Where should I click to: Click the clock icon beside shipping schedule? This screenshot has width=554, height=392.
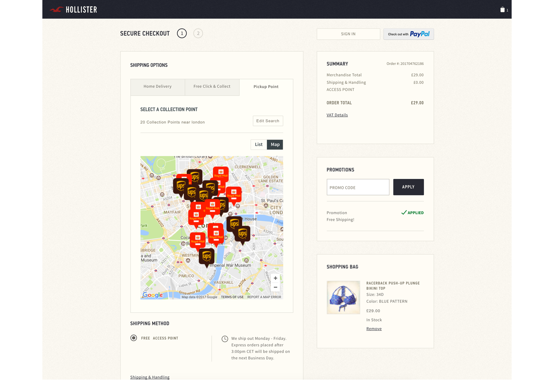coord(225,339)
